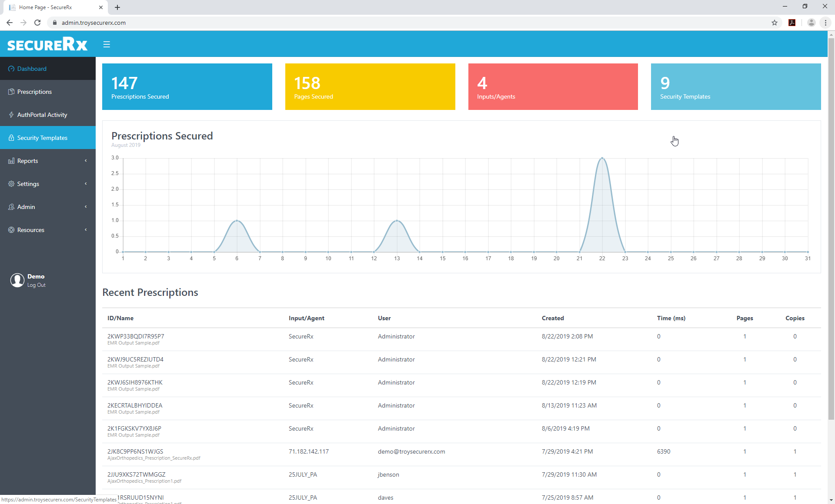Click the day 22 peak on chart
Image resolution: width=835 pixels, height=504 pixels.
pyautogui.click(x=602, y=158)
